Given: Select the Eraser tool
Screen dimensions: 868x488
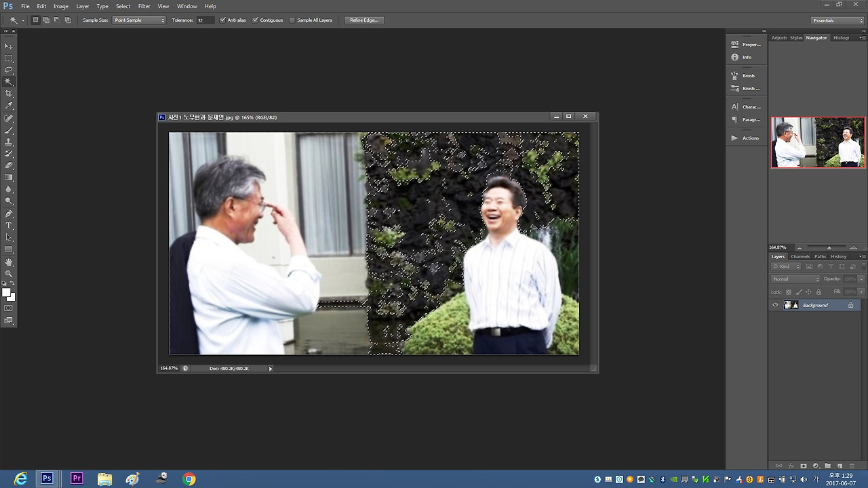Looking at the screenshot, I should tap(9, 165).
